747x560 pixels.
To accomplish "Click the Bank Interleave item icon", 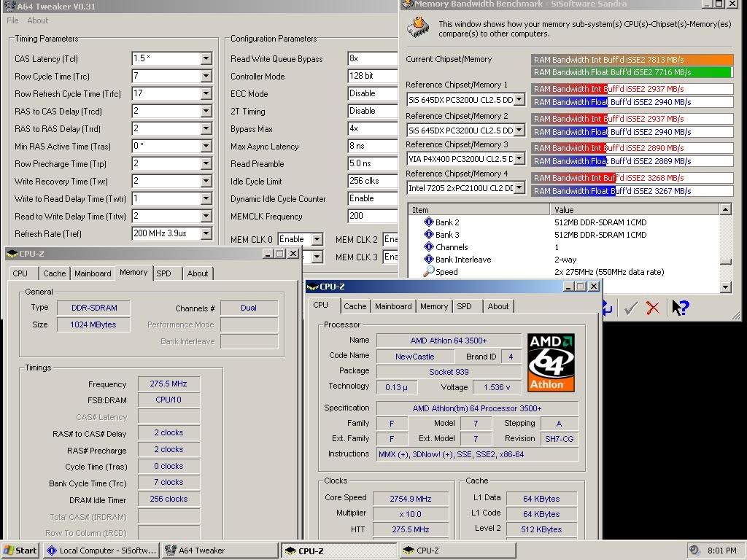I will pyautogui.click(x=428, y=259).
